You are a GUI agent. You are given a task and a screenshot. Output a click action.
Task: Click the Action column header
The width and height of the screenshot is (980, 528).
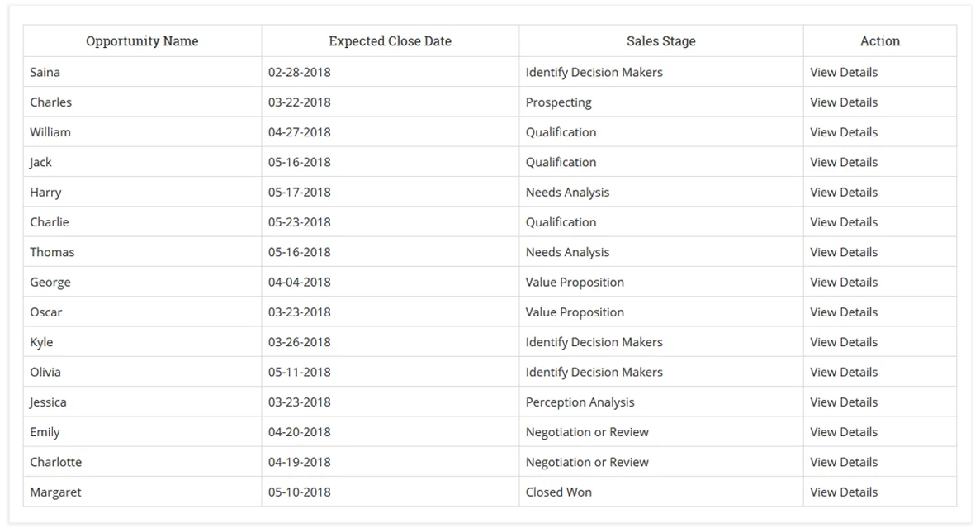(879, 41)
